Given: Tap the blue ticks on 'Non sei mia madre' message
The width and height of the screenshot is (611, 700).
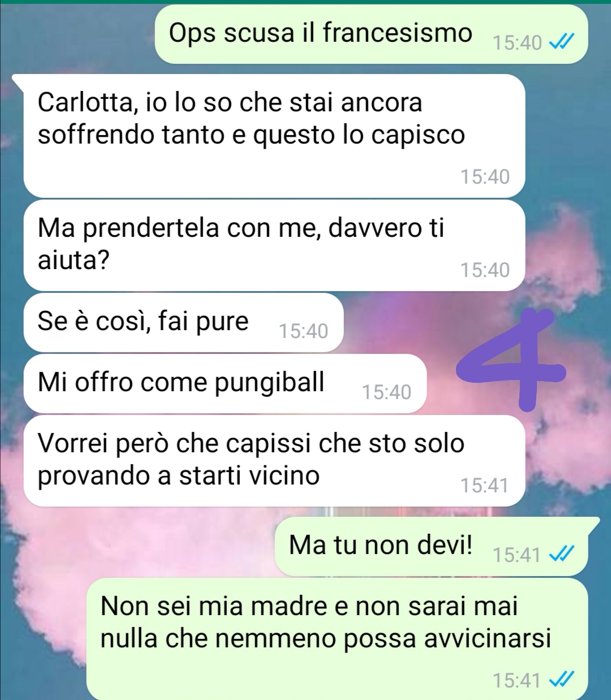Looking at the screenshot, I should (x=562, y=679).
